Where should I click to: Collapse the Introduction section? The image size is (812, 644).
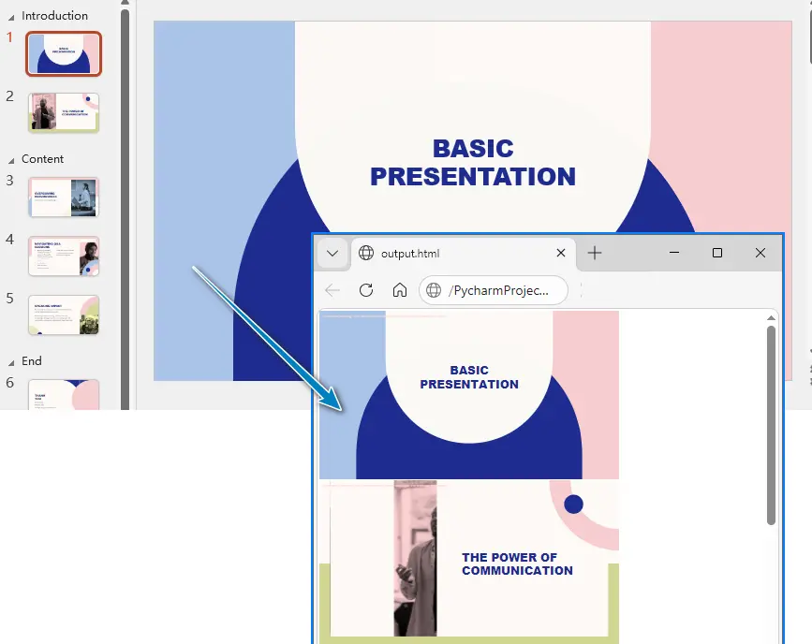tap(11, 18)
